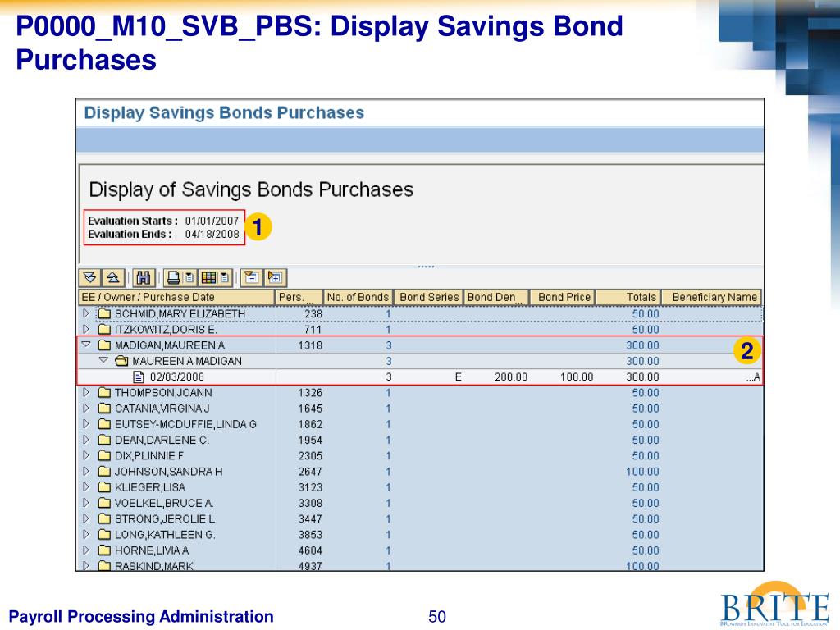Click the No. of Bonds column header
This screenshot has height=630, width=840.
click(x=358, y=297)
